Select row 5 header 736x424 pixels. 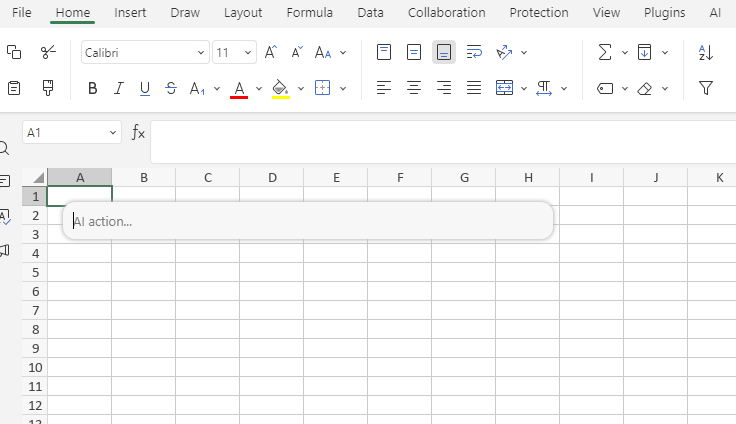tap(35, 272)
